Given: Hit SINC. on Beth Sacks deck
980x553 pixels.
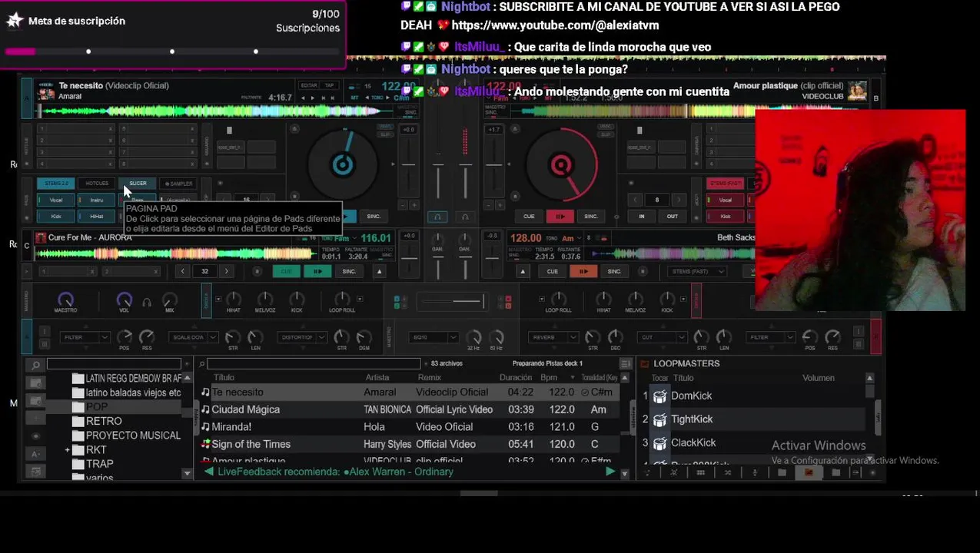Looking at the screenshot, I should 614,271.
